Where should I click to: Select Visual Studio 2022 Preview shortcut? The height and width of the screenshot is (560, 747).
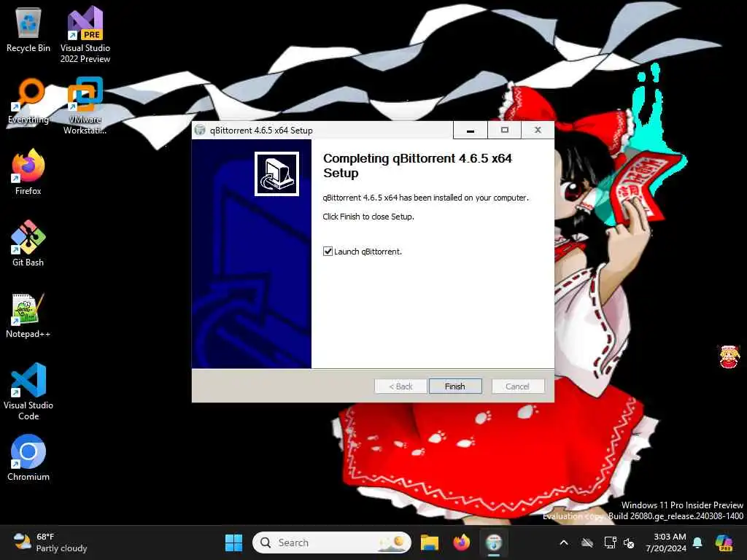tap(85, 34)
